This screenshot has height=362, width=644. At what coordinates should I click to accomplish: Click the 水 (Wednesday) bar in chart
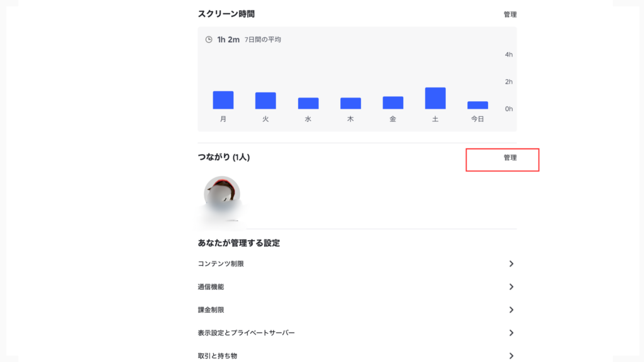click(x=308, y=103)
